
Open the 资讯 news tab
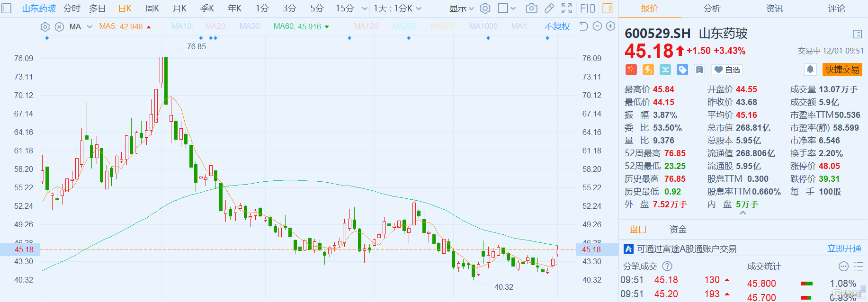(x=774, y=9)
